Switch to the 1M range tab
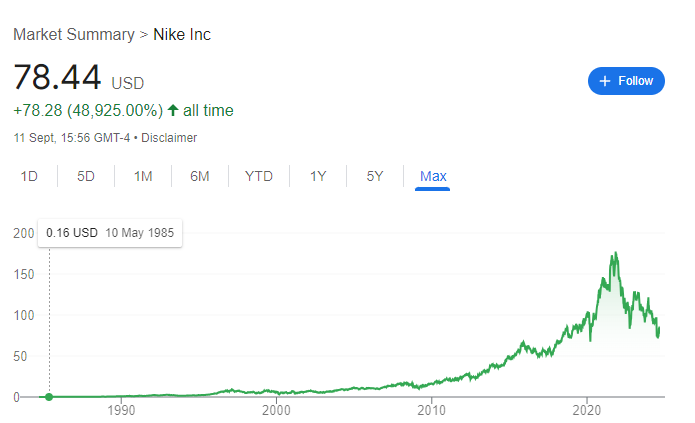 [143, 177]
